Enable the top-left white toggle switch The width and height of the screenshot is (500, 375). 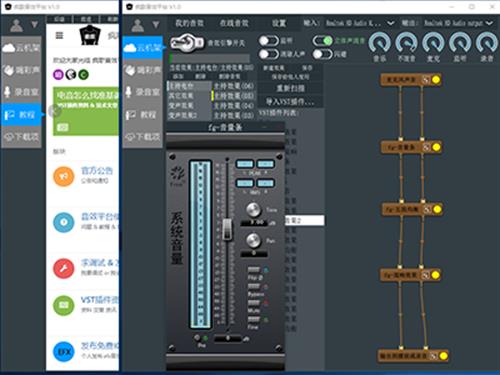269,41
